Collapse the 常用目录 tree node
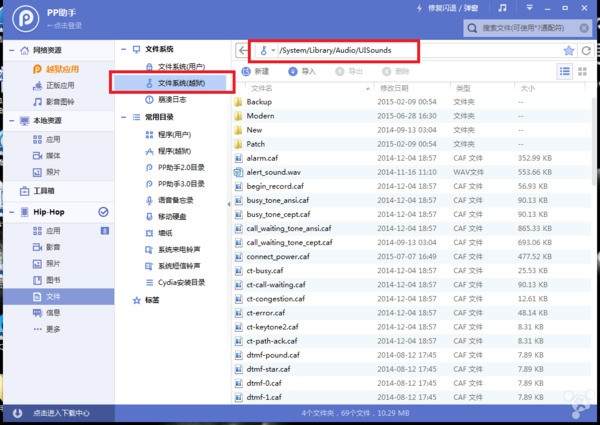 pos(124,117)
